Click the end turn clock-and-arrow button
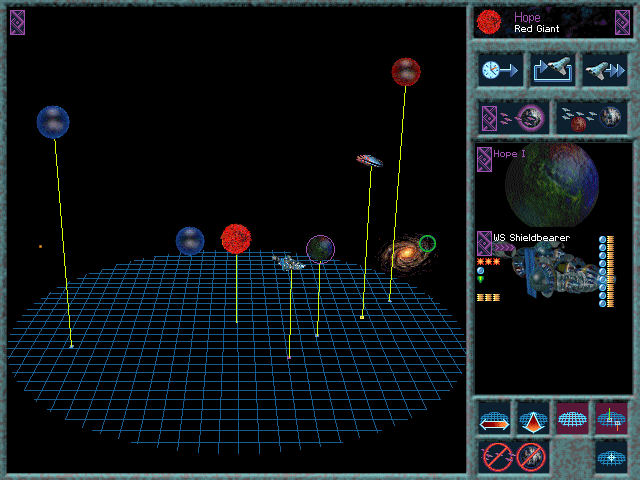 point(500,70)
